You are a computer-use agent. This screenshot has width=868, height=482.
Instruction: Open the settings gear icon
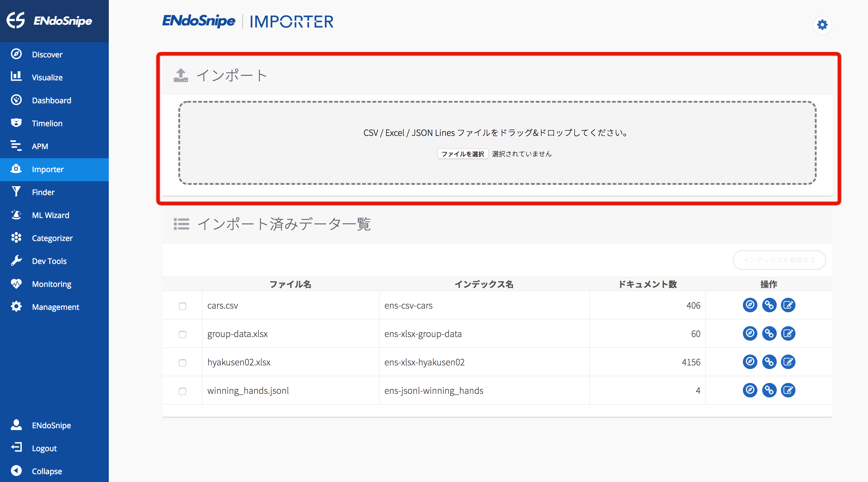[822, 25]
